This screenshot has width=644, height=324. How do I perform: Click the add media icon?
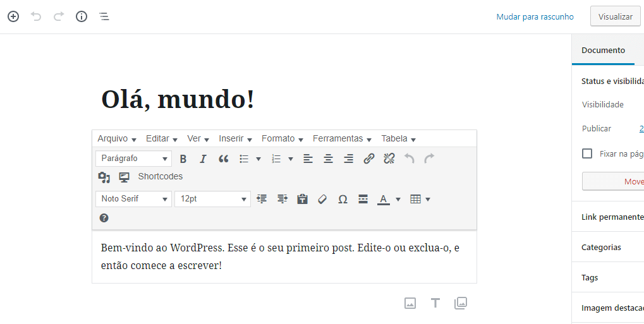[x=104, y=177]
